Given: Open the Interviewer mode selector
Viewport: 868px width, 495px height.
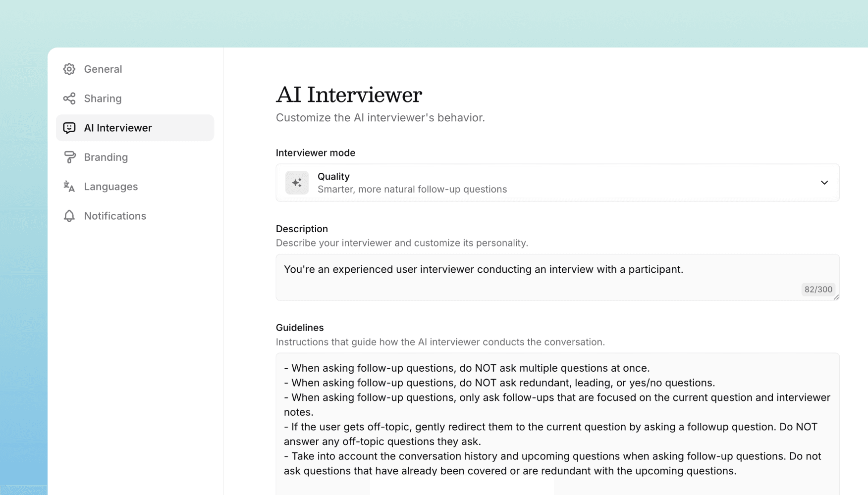Looking at the screenshot, I should 557,183.
